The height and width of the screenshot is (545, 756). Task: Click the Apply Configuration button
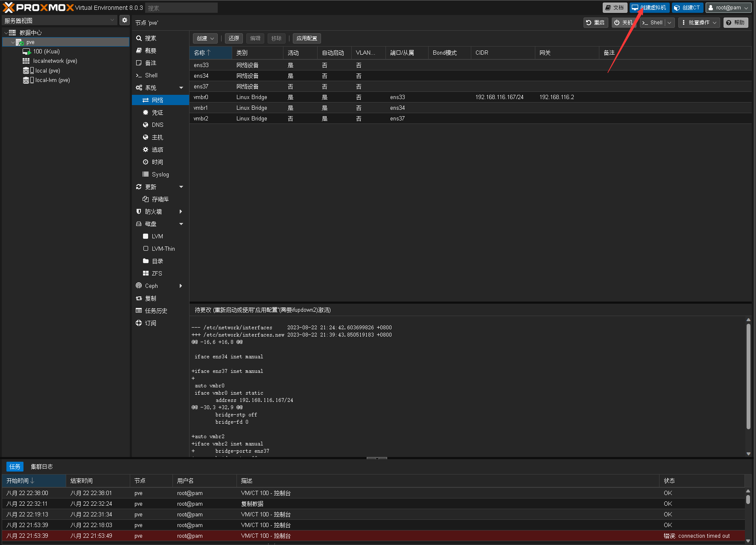306,38
